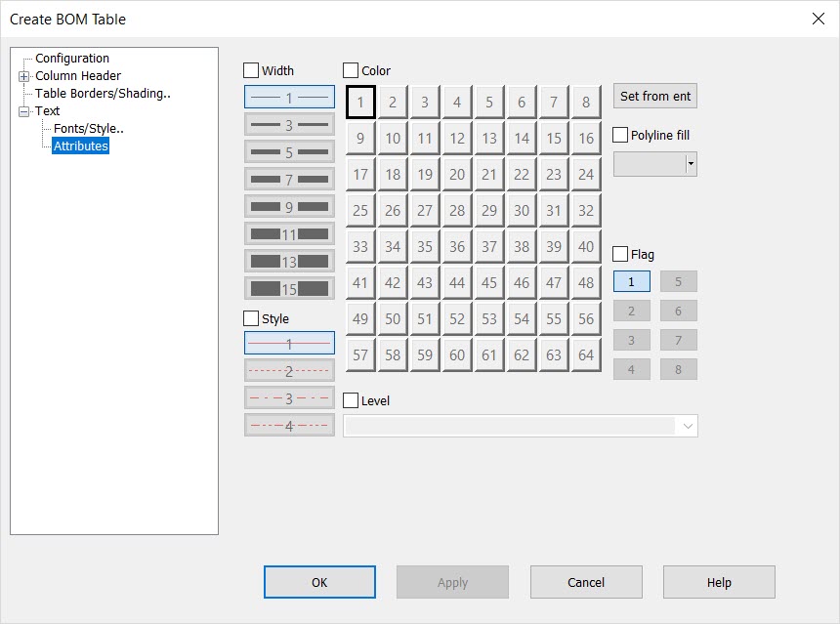Choose style line sample 4
Image resolution: width=840 pixels, height=624 pixels.
click(x=289, y=424)
